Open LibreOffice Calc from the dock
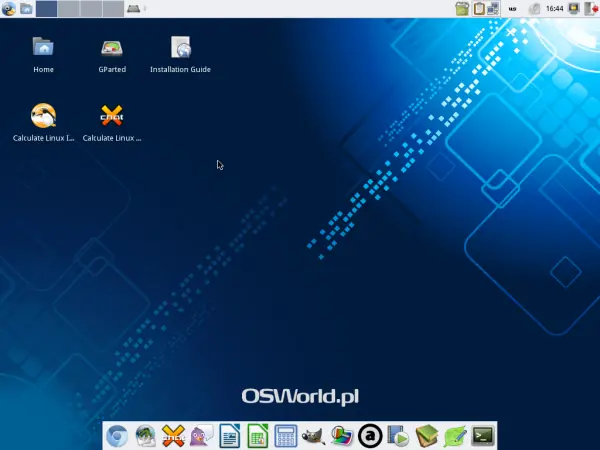The width and height of the screenshot is (600, 450). (258, 436)
